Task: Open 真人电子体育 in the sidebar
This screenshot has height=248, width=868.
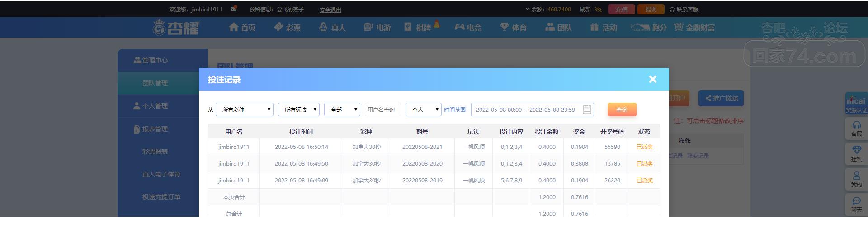Action: click(161, 174)
